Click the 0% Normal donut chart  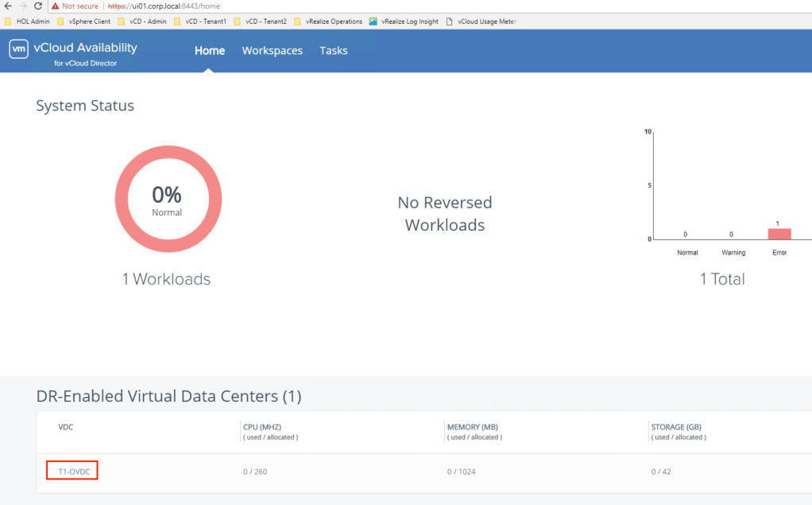(x=167, y=199)
